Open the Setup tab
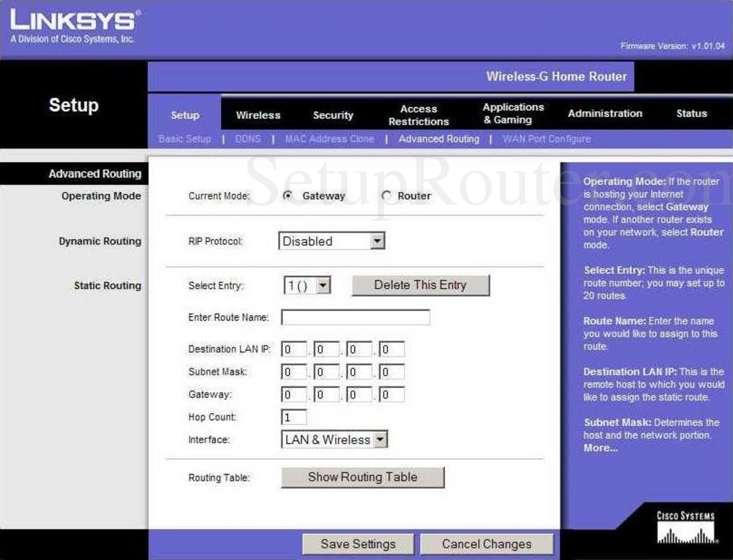 pyautogui.click(x=185, y=115)
